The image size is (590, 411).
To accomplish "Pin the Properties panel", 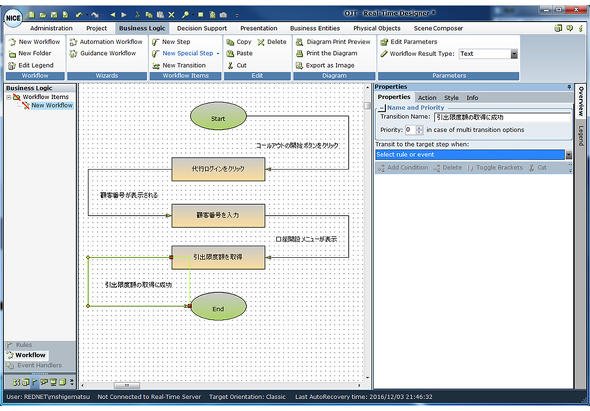I will pos(569,87).
